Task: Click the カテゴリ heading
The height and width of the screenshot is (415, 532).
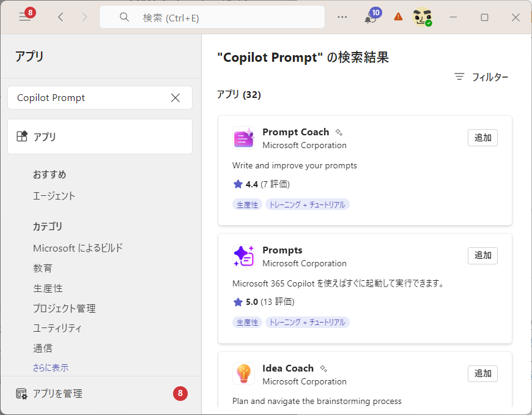Action: pos(48,226)
